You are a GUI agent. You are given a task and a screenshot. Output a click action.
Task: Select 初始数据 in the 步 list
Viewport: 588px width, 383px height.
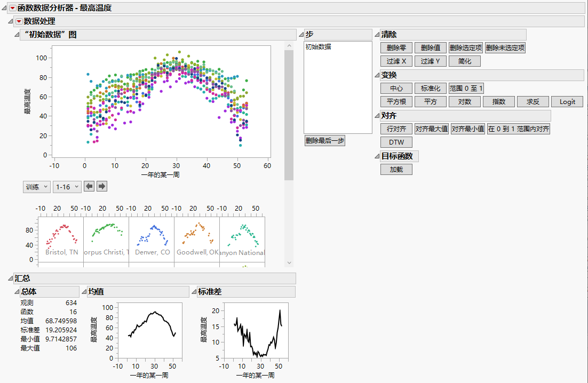point(318,47)
